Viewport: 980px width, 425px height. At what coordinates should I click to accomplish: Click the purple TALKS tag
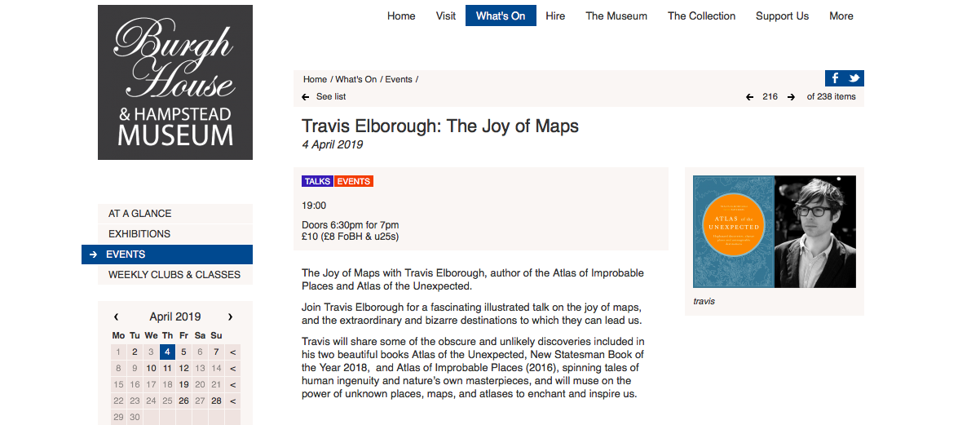pyautogui.click(x=317, y=181)
